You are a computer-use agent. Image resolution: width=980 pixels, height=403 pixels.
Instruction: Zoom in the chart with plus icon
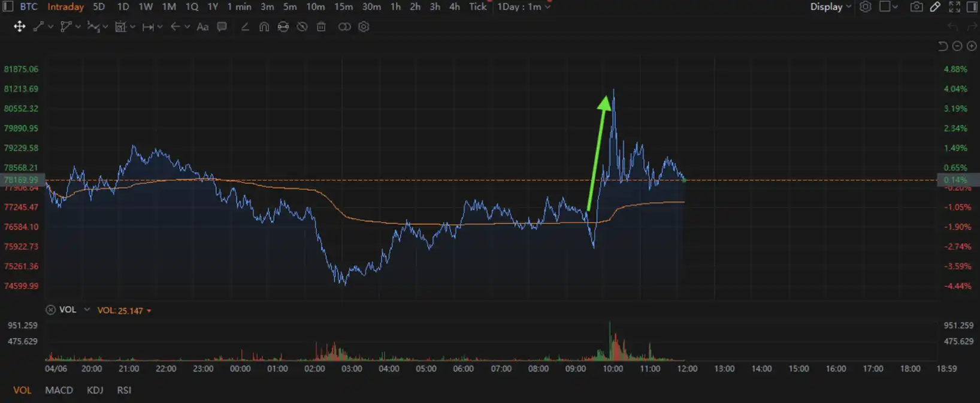click(972, 46)
